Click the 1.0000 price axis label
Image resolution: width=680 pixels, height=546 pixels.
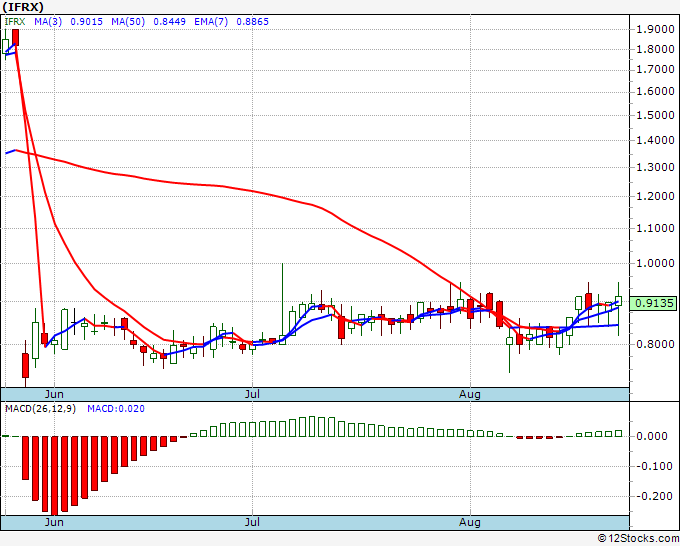[x=655, y=263]
